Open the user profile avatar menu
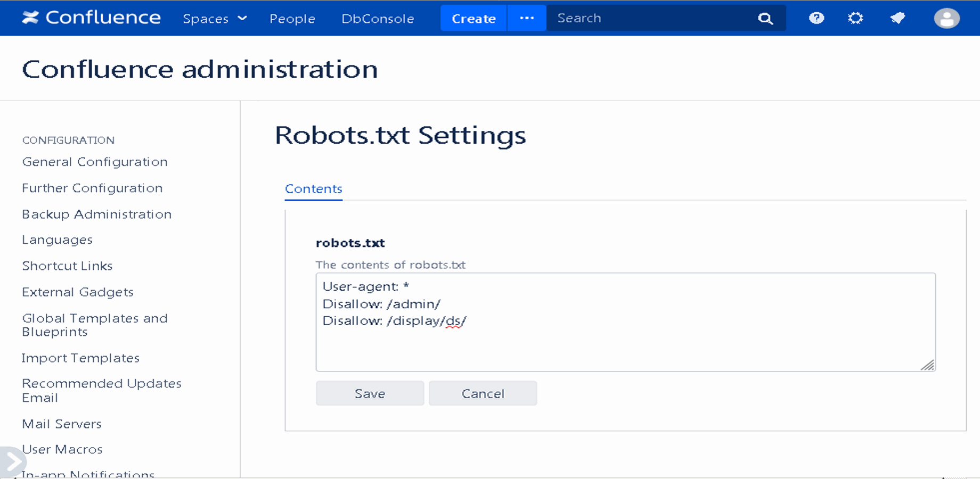The height and width of the screenshot is (479, 980). coord(947,18)
